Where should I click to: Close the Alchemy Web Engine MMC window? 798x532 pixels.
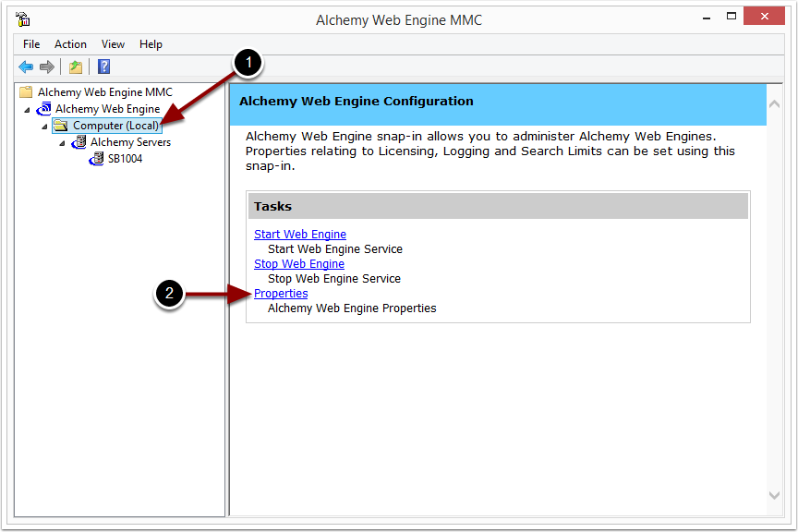(x=764, y=17)
